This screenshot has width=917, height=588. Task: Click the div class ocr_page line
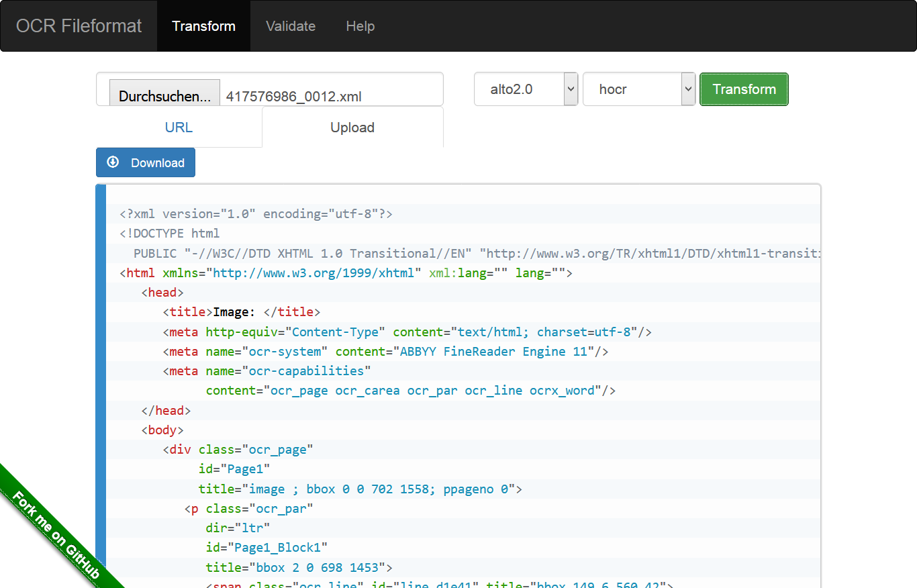238,450
